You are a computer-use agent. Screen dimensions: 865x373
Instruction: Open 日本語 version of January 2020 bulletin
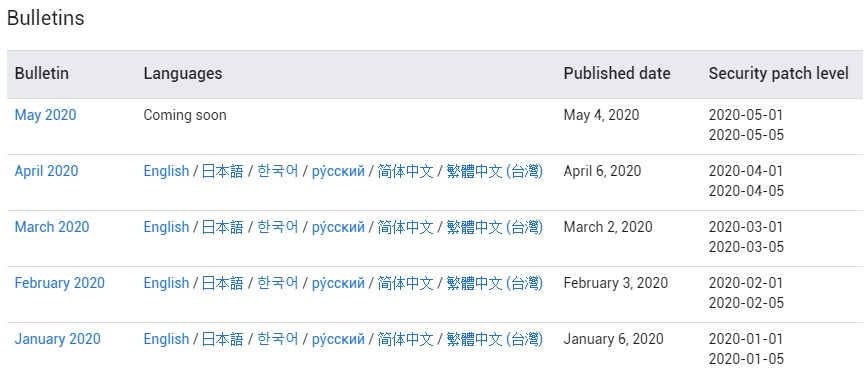click(222, 339)
